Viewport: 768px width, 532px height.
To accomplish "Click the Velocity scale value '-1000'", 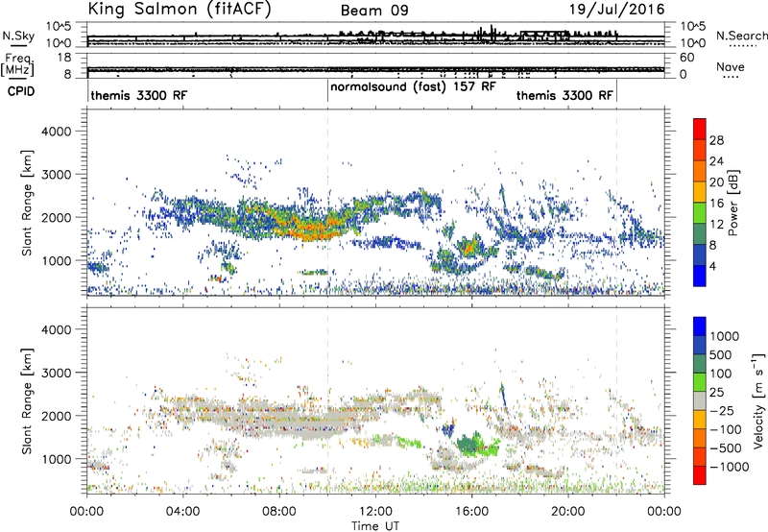I will [730, 467].
